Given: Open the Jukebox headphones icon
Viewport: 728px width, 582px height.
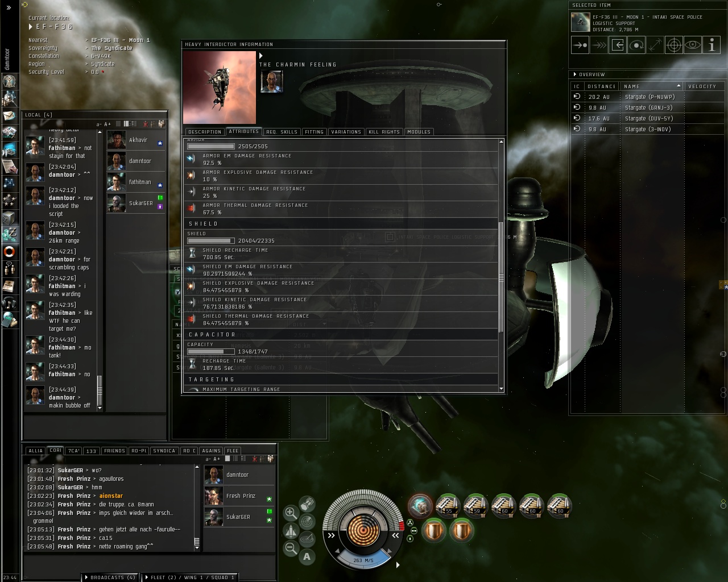Looking at the screenshot, I should tap(10, 302).
